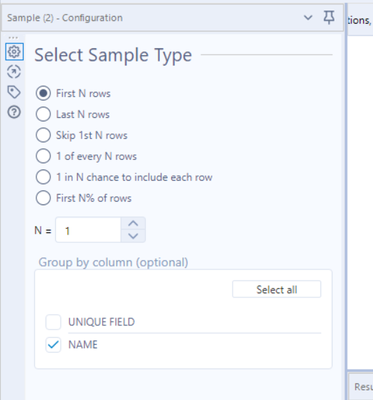
Task: Expand the Configuration window dropdown chevron
Action: coord(308,18)
